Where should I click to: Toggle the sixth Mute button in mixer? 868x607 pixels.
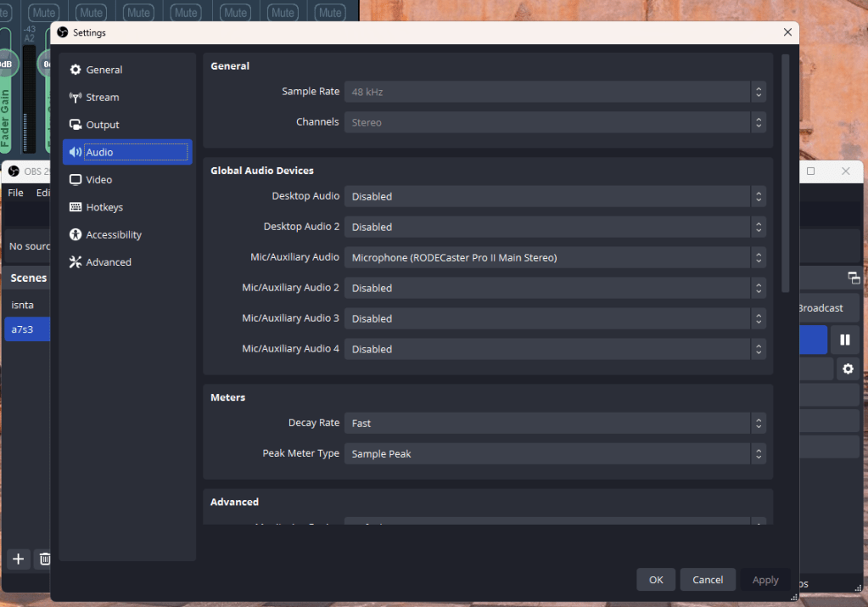tap(283, 12)
